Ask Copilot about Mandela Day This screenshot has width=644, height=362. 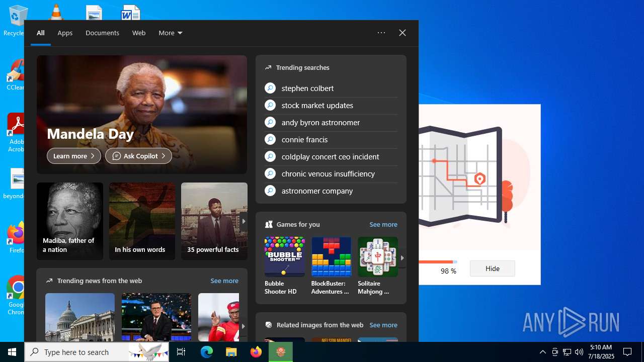138,156
